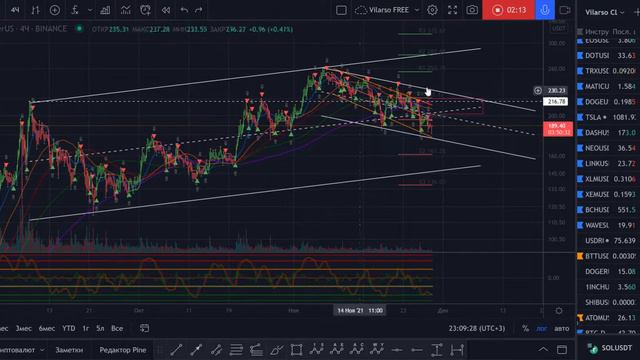Click the 23:09:28 (UTC+3) timezone clock
The image size is (640, 360).
477,328
